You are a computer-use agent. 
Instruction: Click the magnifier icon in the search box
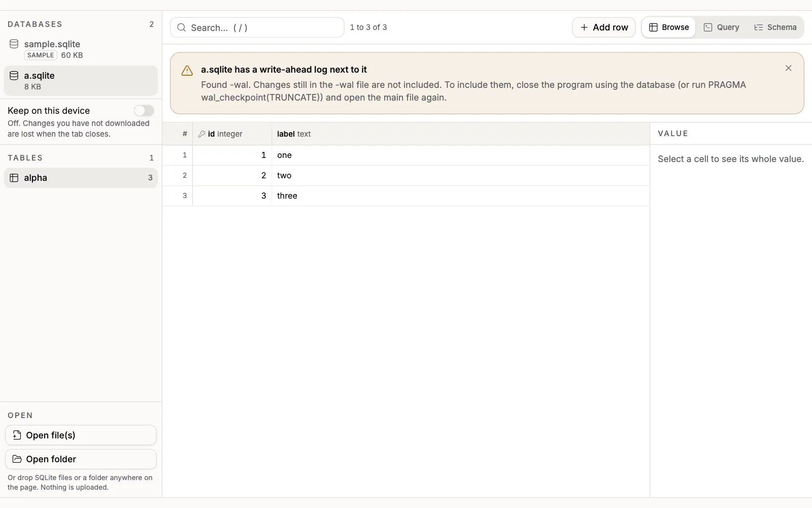click(x=181, y=27)
